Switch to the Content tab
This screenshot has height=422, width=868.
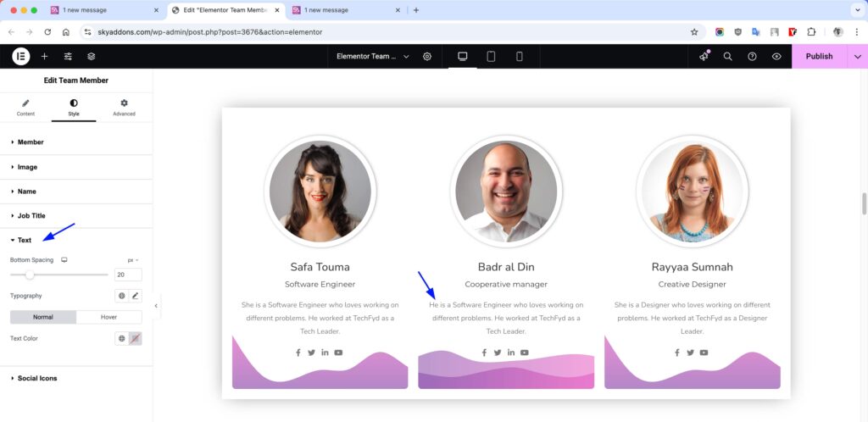pos(25,108)
